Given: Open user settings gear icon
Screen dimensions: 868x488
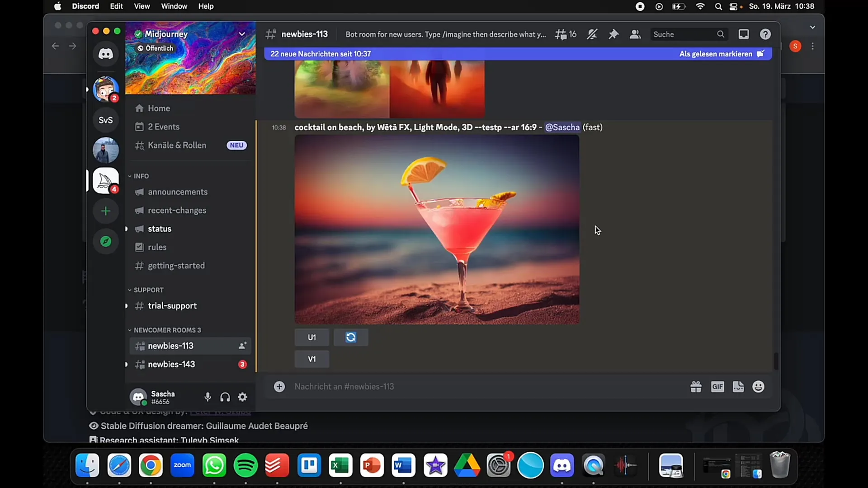Looking at the screenshot, I should (x=243, y=397).
